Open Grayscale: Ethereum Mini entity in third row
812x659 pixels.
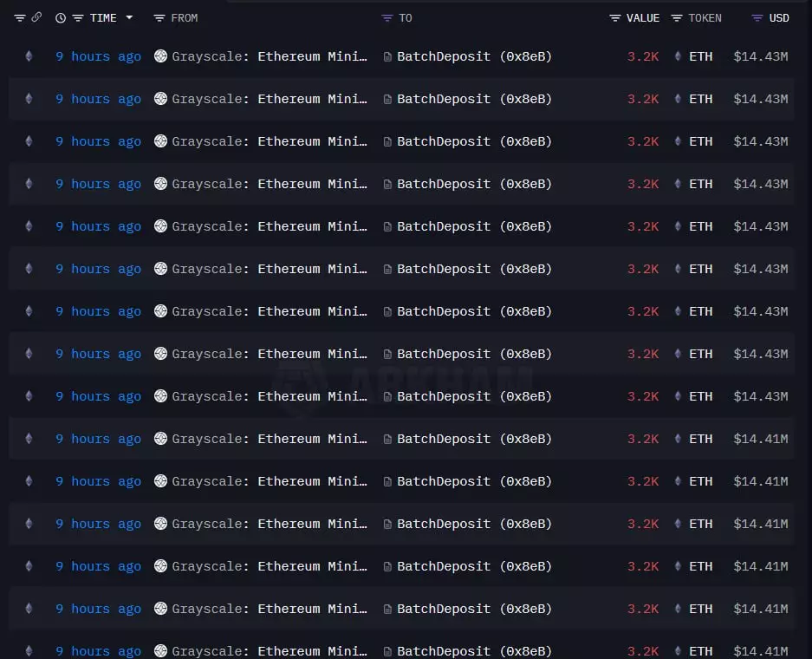(x=269, y=141)
